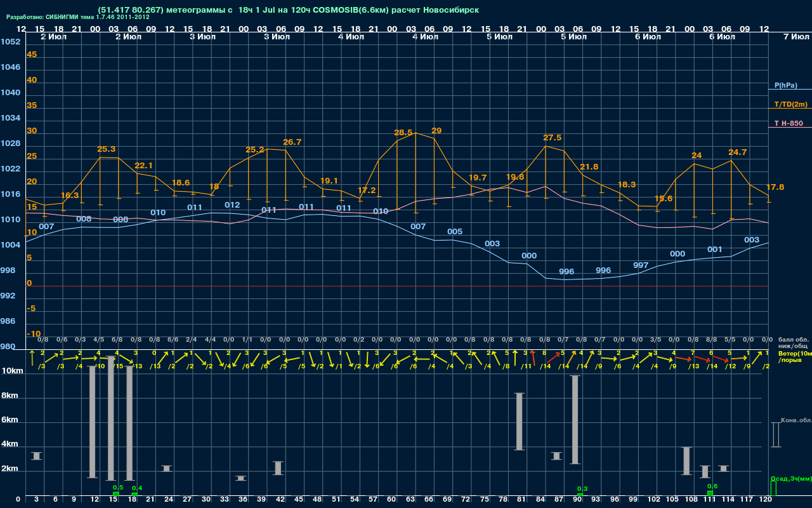812x508 pixels.
Task: Click the 25.3 temperature peak label
Action: (x=107, y=149)
